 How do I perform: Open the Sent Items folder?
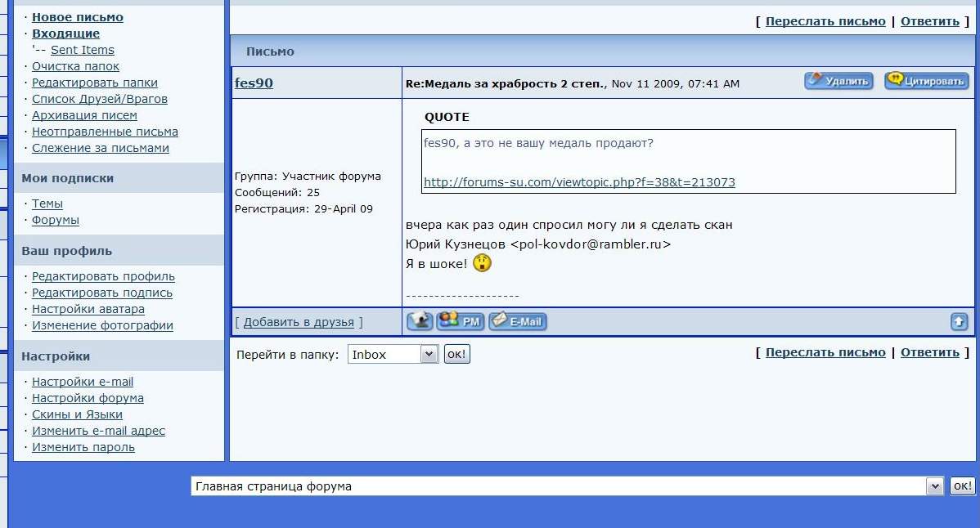[x=83, y=50]
